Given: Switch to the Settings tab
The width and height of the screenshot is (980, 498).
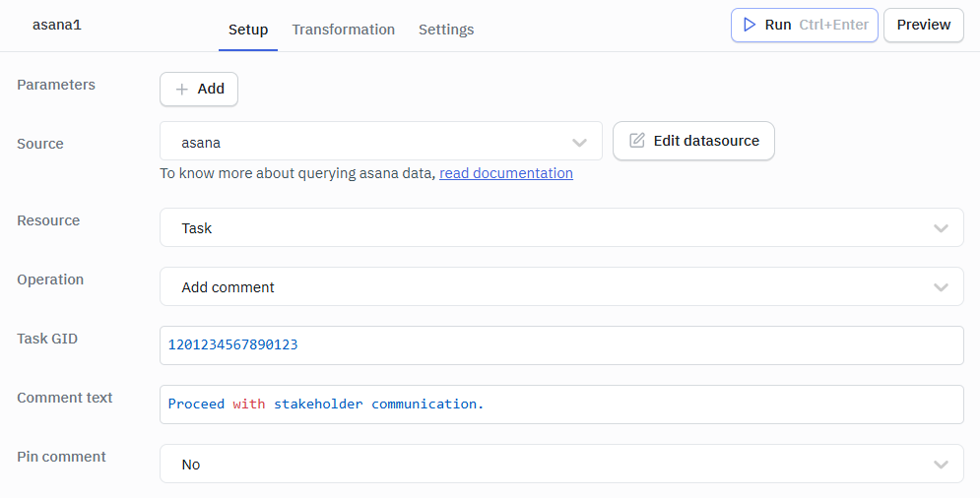Looking at the screenshot, I should click(446, 30).
